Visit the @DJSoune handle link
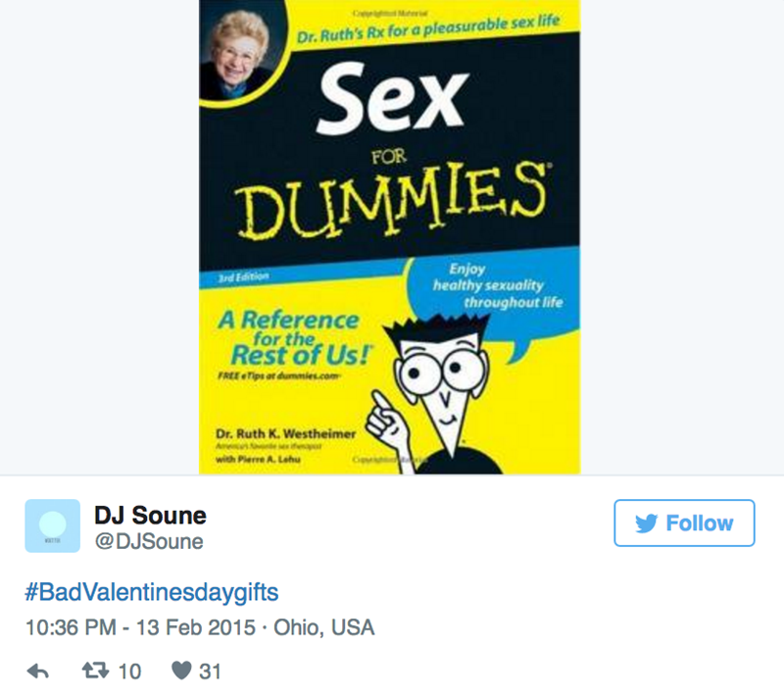The height and width of the screenshot is (698, 784). [149, 541]
